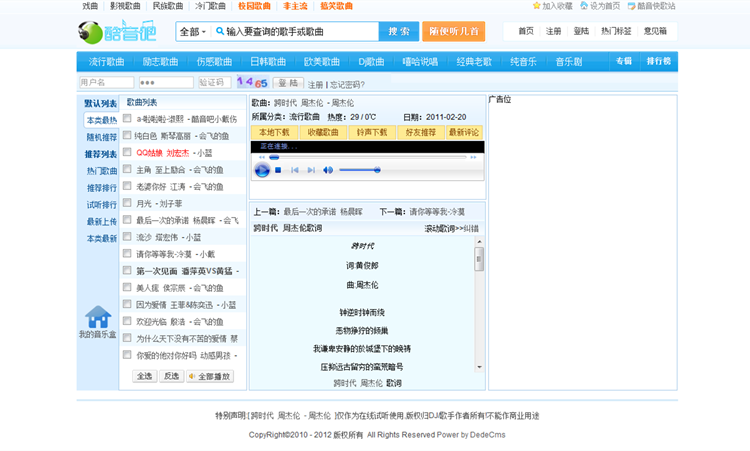Viewport: 750px width, 451px height.
Task: Open the 经典老歌 navigation tab
Action: coord(474,62)
